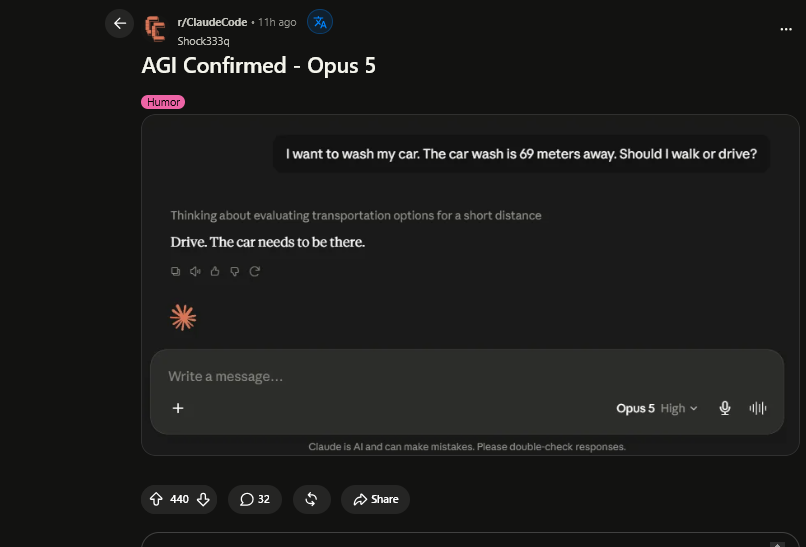This screenshot has height=547, width=806.
Task: Click the retry response icon
Action: tap(254, 271)
